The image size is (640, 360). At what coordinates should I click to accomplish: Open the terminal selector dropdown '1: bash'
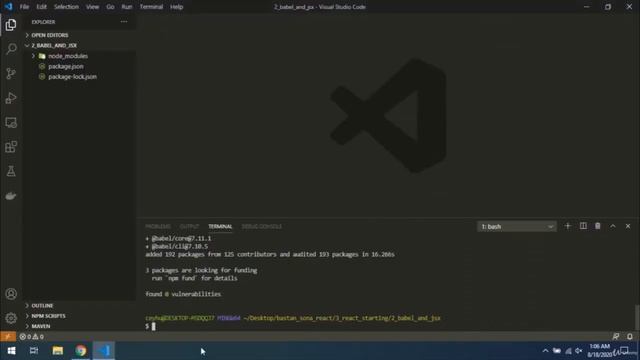[x=517, y=227]
